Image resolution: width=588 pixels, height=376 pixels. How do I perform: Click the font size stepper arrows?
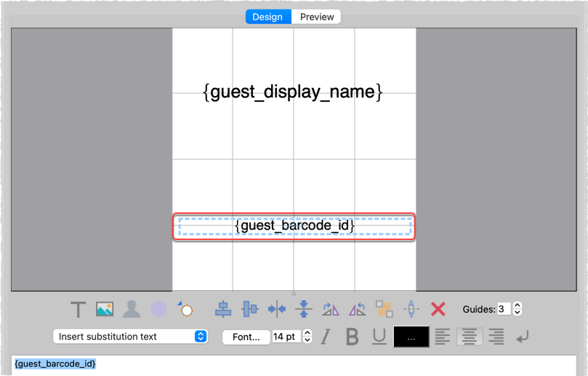[307, 337]
